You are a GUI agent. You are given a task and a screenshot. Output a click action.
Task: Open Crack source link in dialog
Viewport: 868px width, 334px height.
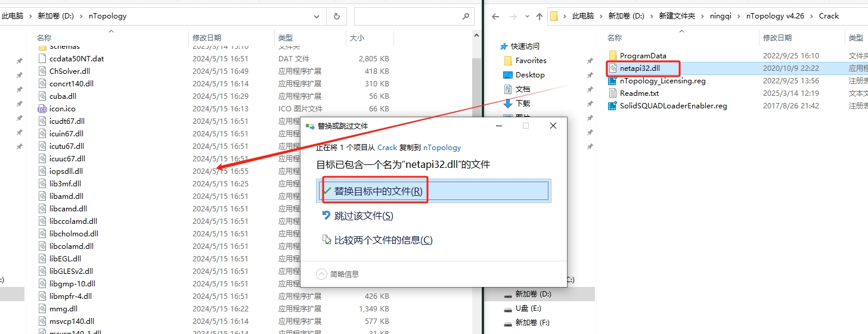point(387,147)
